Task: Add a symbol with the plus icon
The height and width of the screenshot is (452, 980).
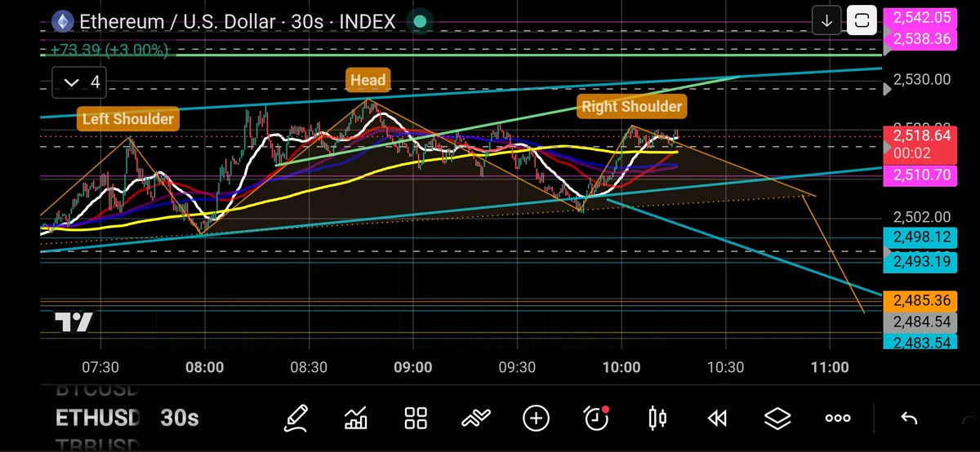Action: coord(536,419)
